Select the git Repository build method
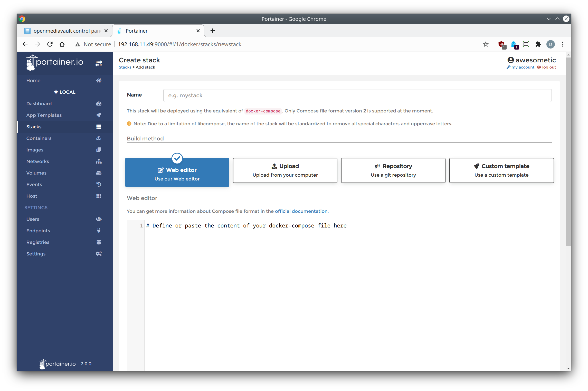 tap(393, 170)
